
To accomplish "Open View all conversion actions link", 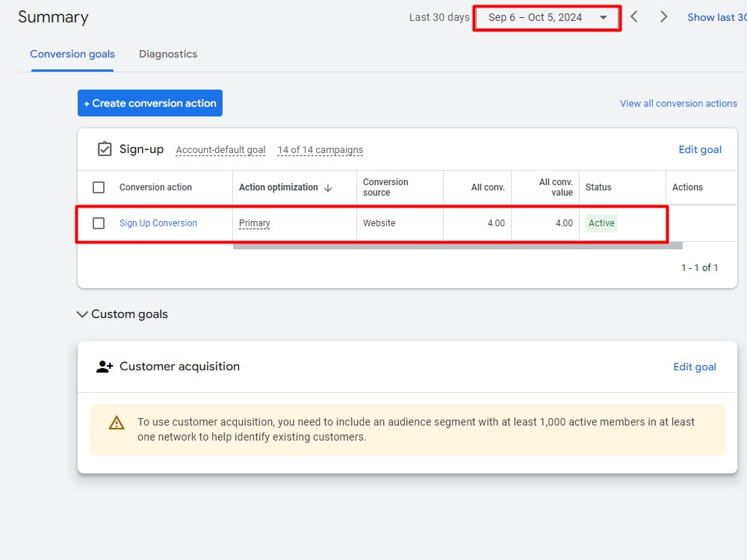I will [678, 103].
